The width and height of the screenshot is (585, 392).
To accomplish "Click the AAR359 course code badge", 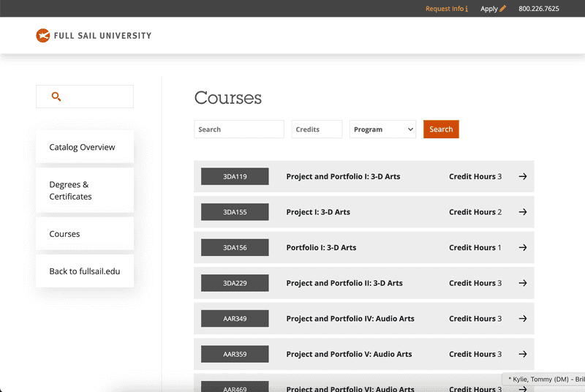I will coord(235,354).
